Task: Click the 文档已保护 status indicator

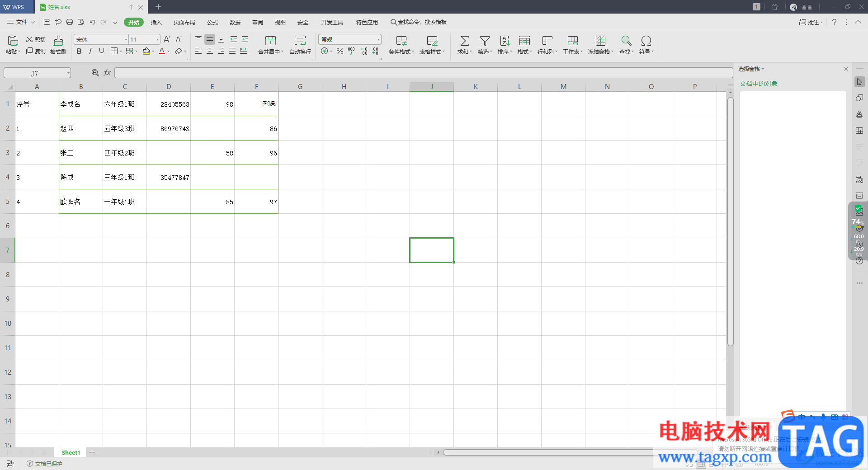Action: tap(44, 464)
